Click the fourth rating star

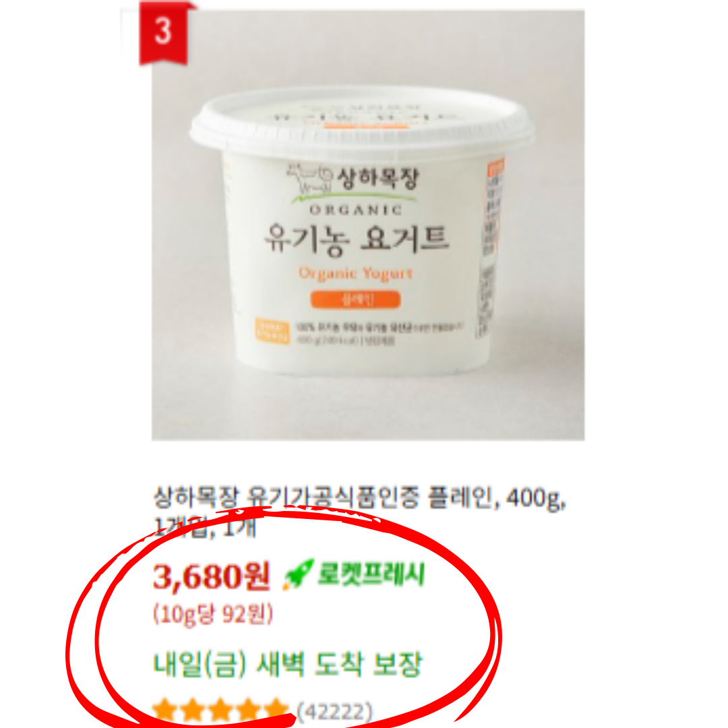248,710
